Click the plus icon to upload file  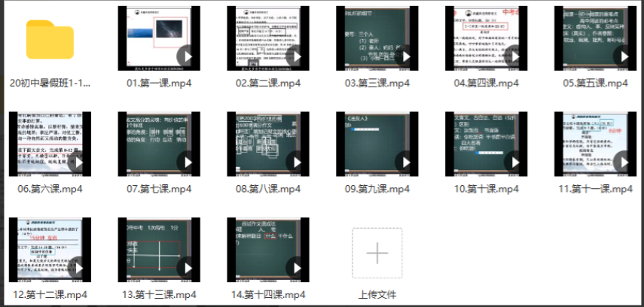click(x=377, y=254)
